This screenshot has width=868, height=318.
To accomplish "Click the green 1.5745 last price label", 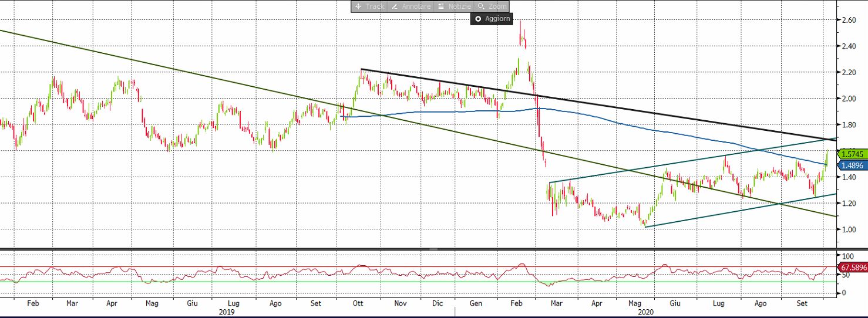I will [852, 154].
